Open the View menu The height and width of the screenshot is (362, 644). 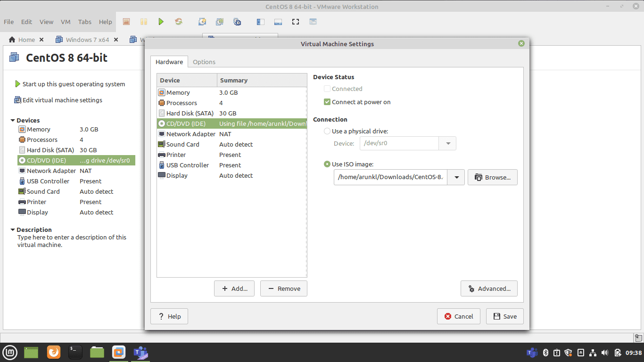[x=47, y=22]
